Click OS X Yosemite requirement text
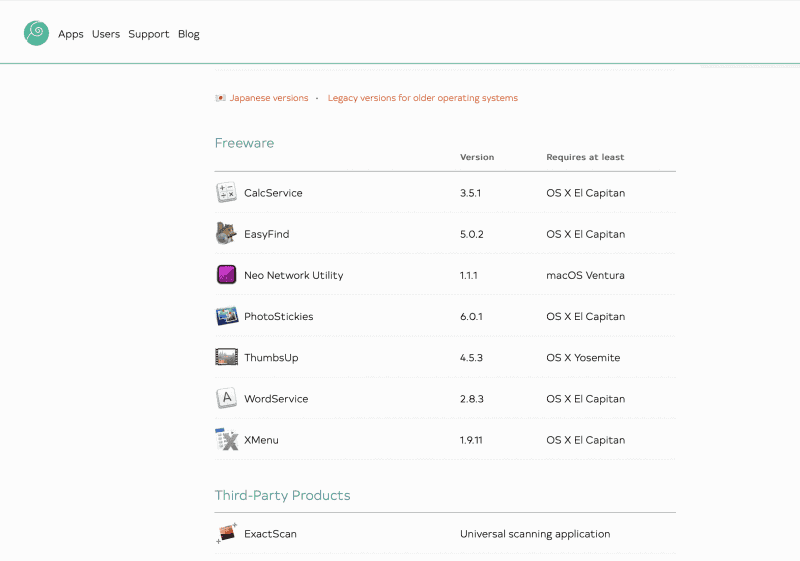Image resolution: width=800 pixels, height=561 pixels. [583, 358]
